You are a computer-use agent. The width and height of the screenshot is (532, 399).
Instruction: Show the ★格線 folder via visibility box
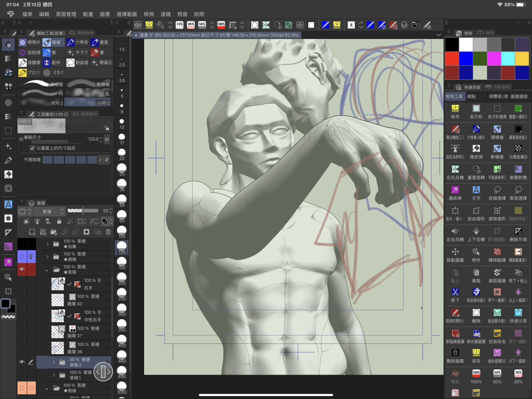coord(22,388)
